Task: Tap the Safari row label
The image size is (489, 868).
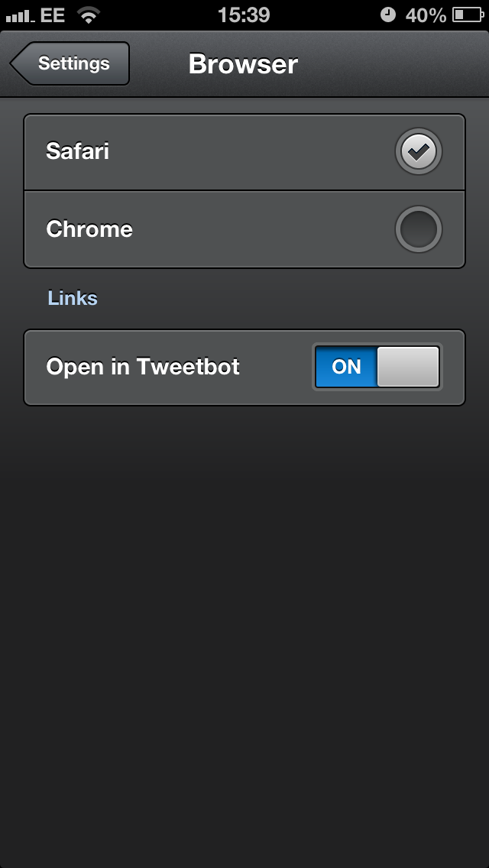Action: click(77, 151)
